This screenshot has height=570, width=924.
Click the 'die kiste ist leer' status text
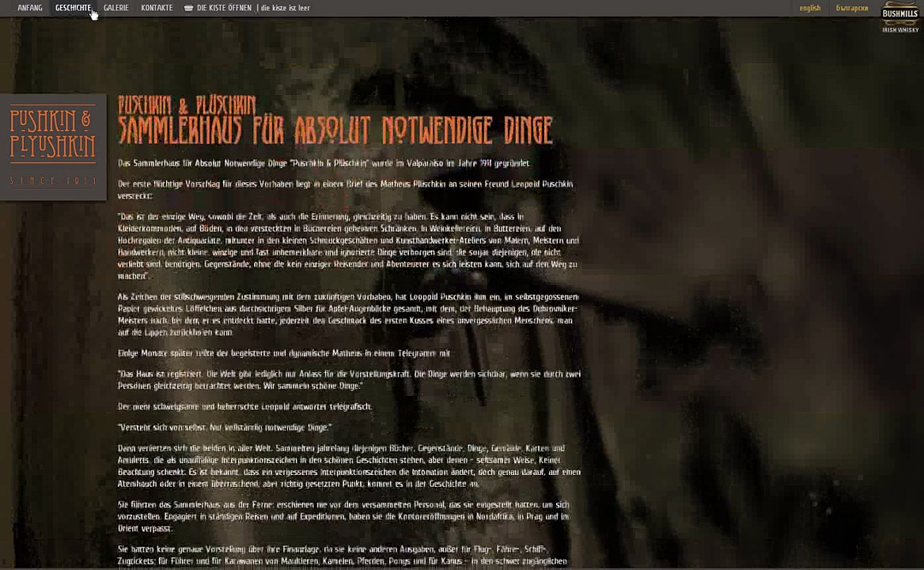[285, 8]
